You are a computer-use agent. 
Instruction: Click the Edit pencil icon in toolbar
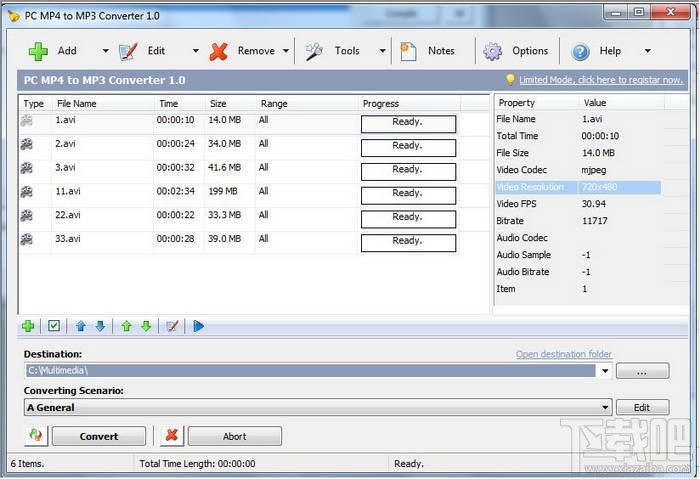128,51
